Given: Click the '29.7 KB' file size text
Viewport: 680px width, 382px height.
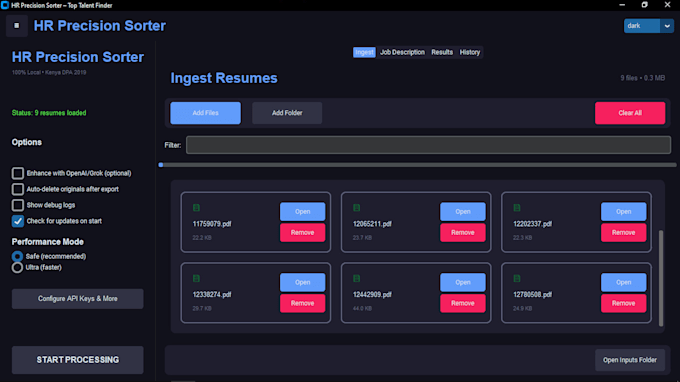Looking at the screenshot, I should coord(202,309).
